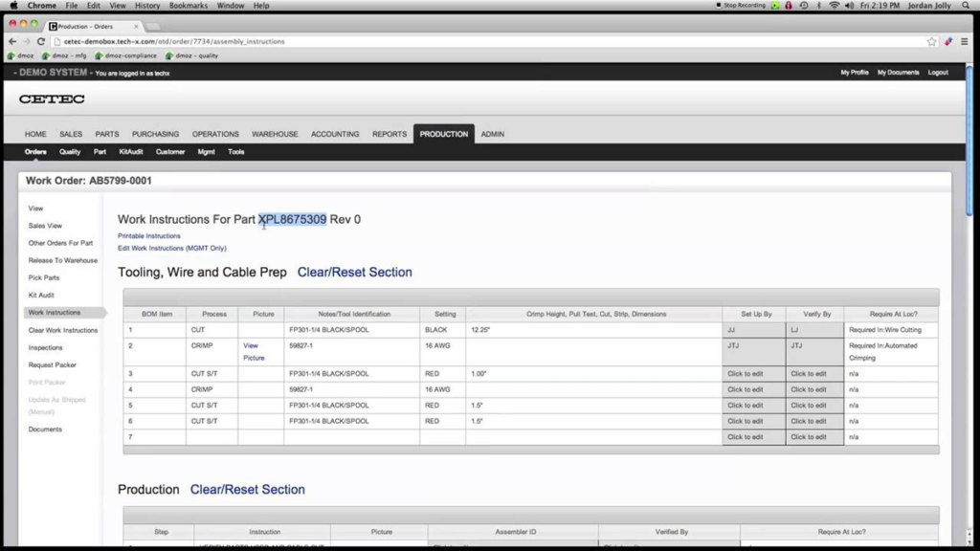Open the History menu in Chrome
980x551 pixels.
pos(146,5)
